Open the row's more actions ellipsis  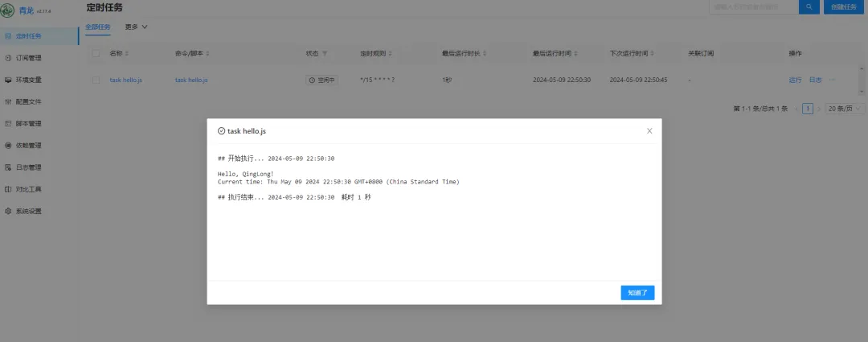point(833,80)
